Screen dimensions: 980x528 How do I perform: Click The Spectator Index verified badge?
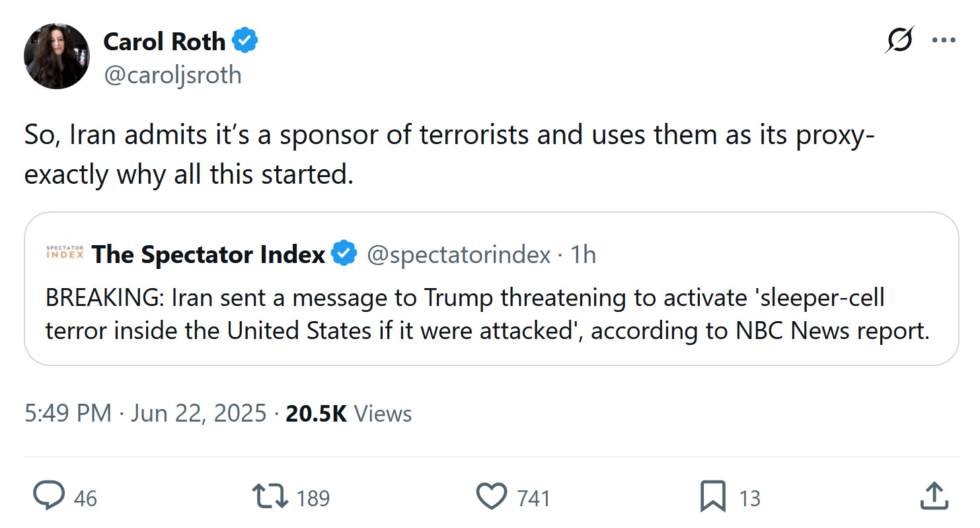coord(344,254)
